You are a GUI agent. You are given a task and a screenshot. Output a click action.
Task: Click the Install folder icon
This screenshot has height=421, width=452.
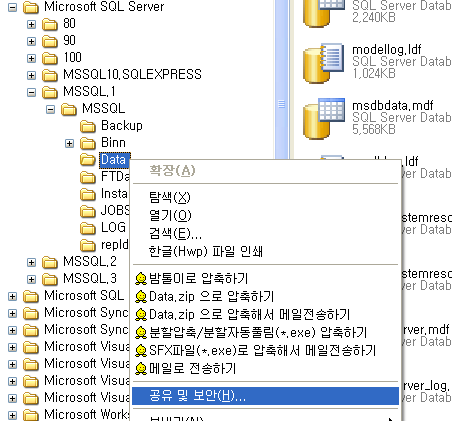point(88,194)
